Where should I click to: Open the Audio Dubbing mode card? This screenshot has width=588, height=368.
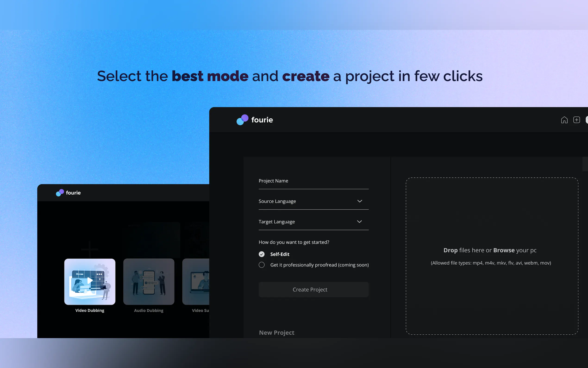point(149,282)
